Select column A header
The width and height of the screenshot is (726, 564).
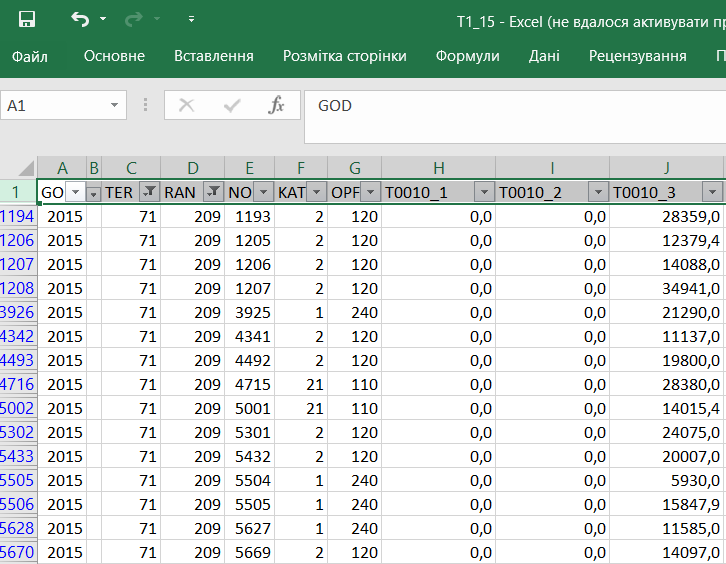tap(62, 168)
